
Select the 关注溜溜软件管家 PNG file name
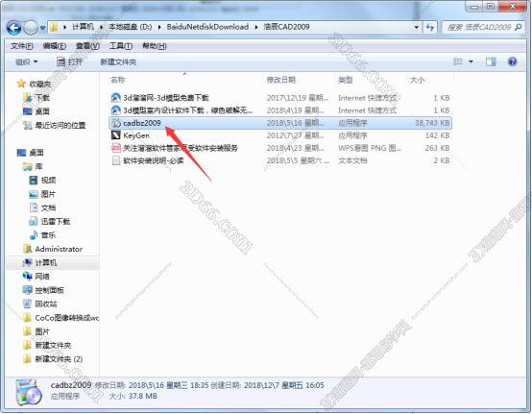point(181,148)
